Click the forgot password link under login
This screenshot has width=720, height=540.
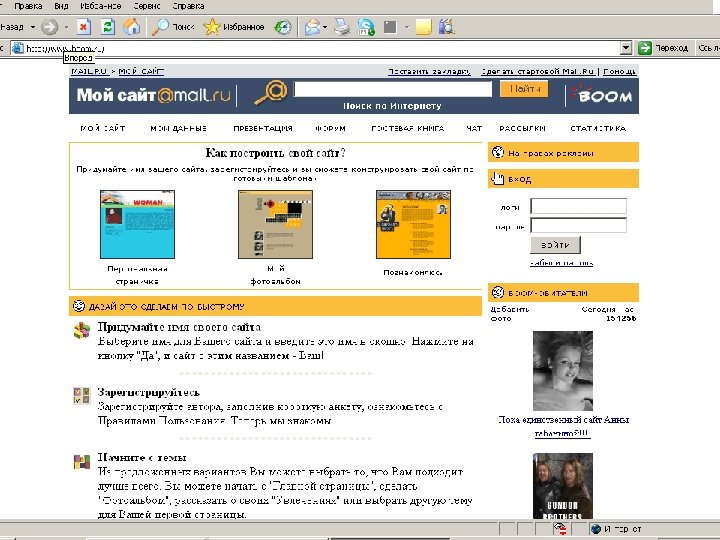click(561, 263)
